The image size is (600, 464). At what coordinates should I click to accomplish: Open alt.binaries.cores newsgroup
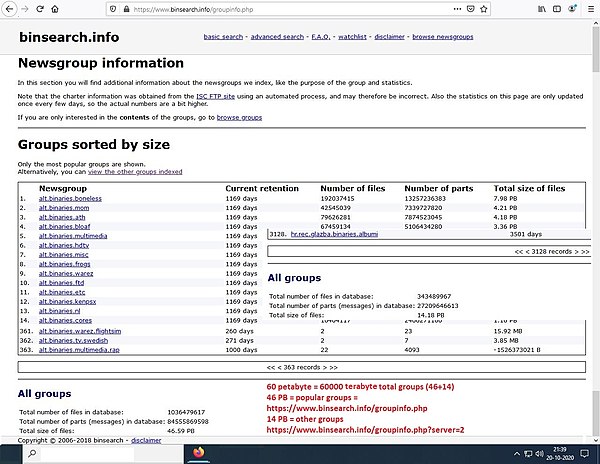click(65, 321)
